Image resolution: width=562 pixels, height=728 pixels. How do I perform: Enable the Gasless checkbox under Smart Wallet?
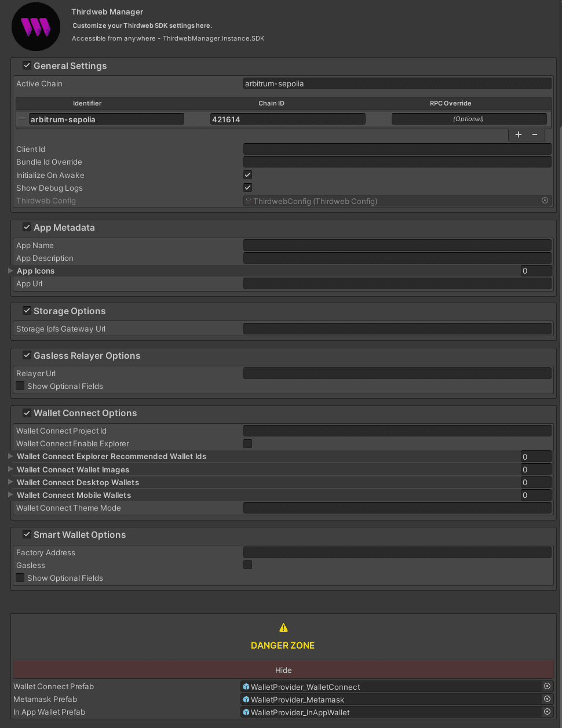247,565
